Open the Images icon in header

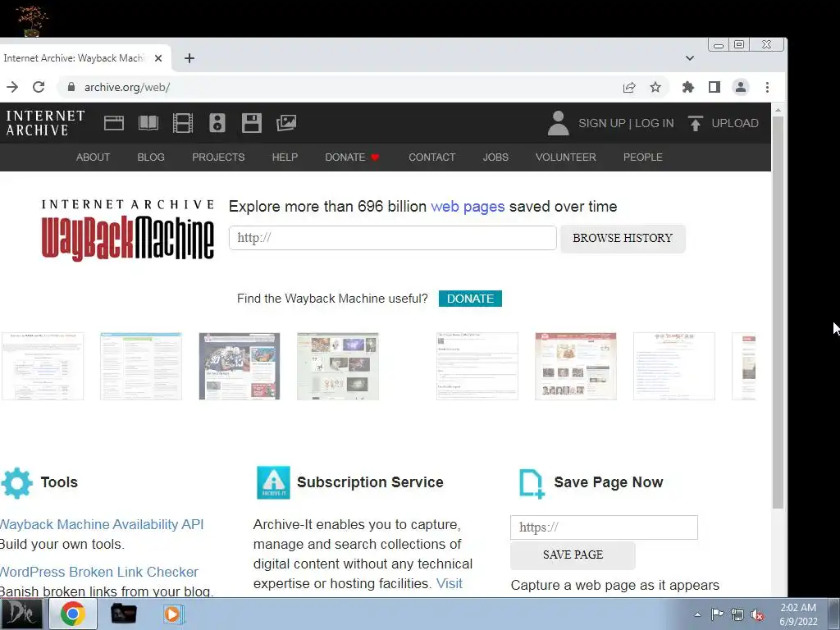click(x=286, y=123)
